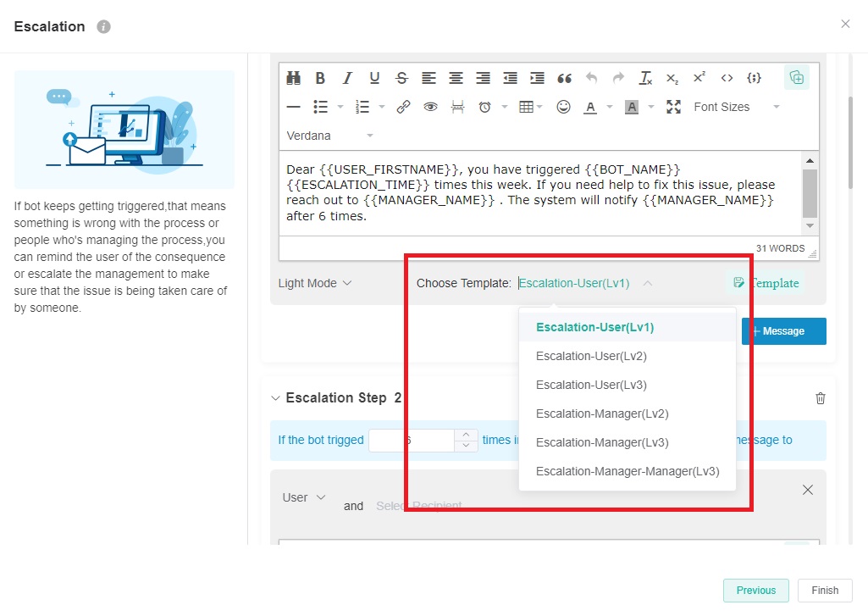Toggle the fullscreen editor icon
Viewport: 868px width, 616px height.
[673, 107]
